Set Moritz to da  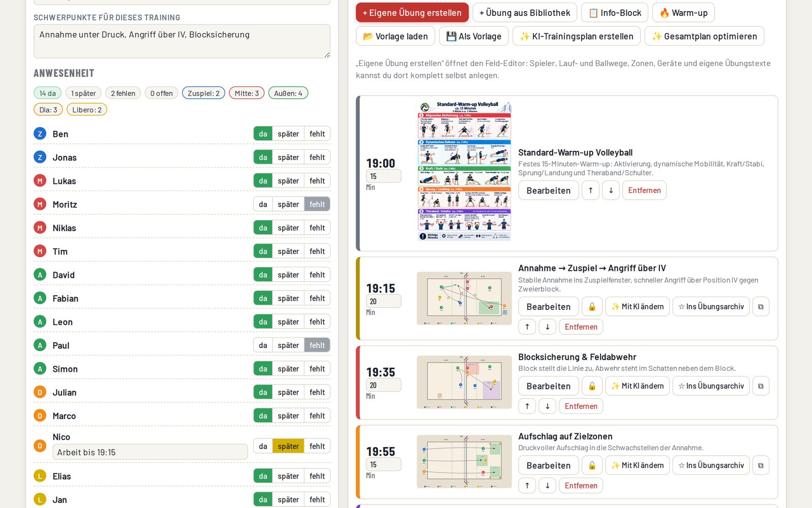[263, 204]
